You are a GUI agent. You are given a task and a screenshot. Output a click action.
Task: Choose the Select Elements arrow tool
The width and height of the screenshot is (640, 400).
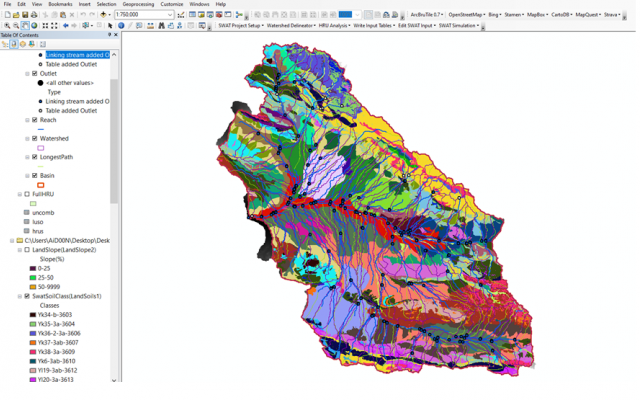click(110, 25)
